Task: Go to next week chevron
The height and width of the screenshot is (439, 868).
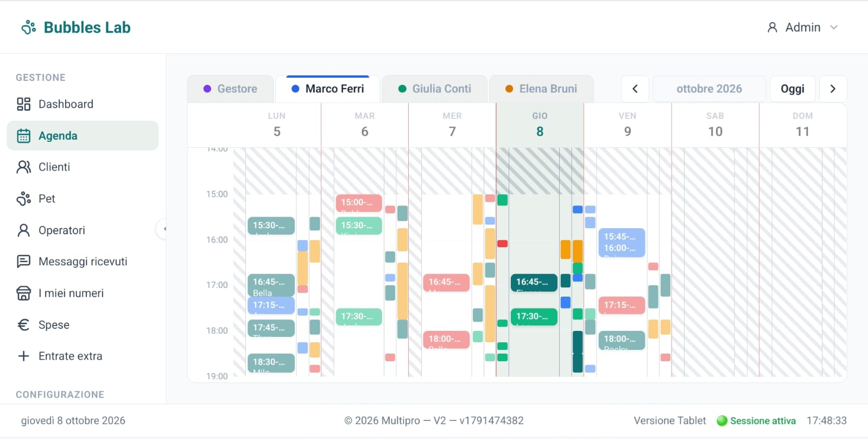Action: (833, 89)
